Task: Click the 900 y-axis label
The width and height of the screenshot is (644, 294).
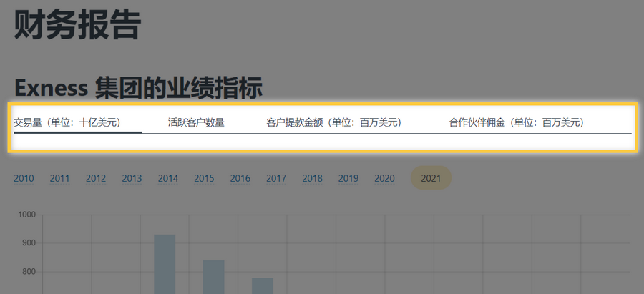Action: point(29,243)
